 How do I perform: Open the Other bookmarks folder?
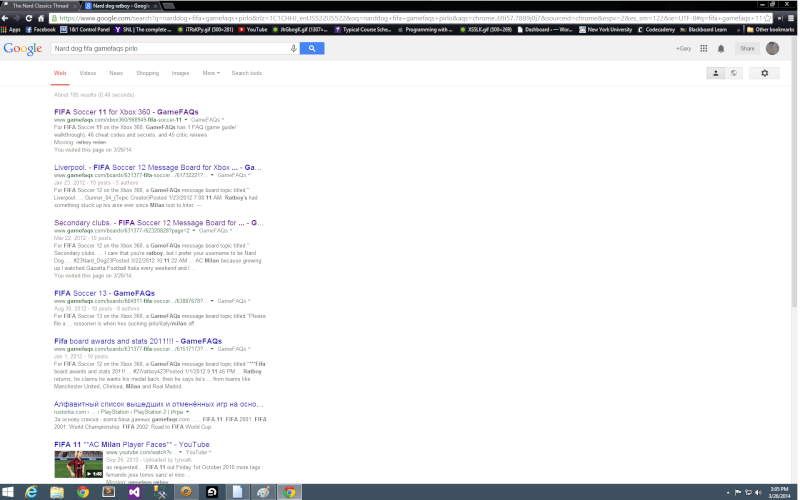tap(770, 30)
